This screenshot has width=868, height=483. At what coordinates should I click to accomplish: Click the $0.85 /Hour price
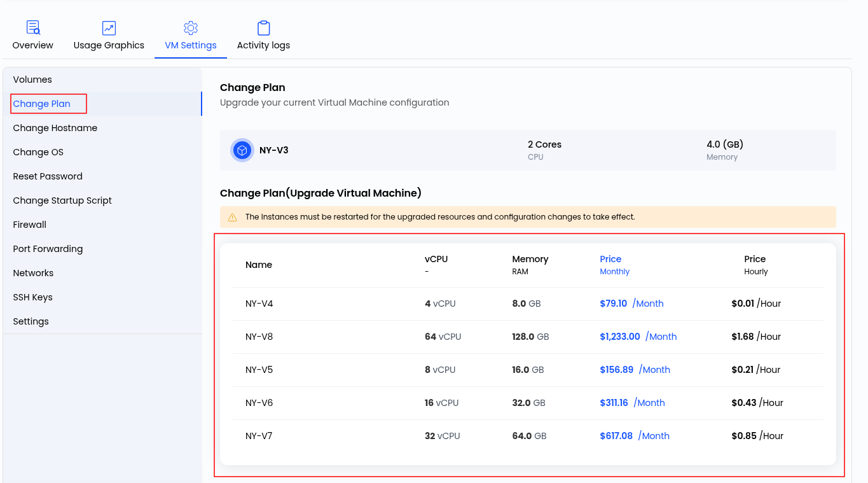pyautogui.click(x=757, y=436)
